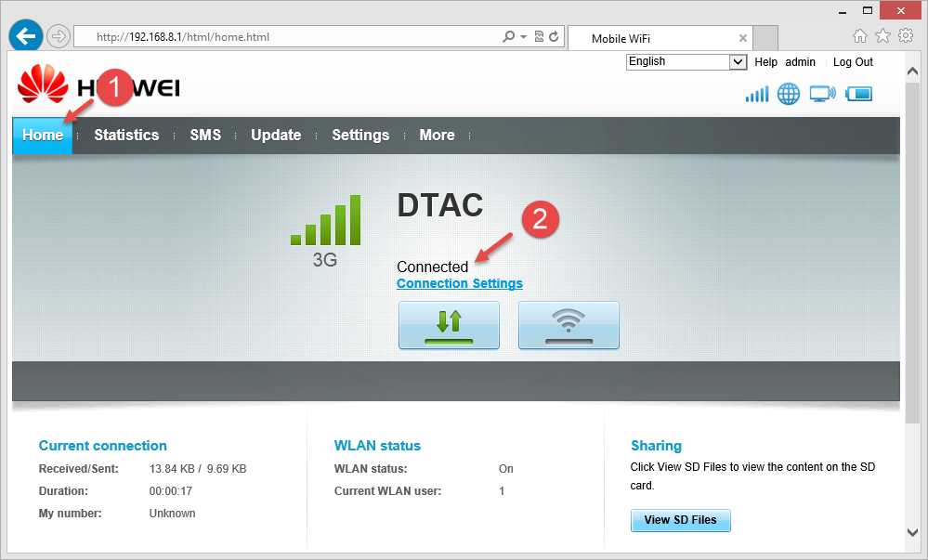Toggle the WLAN Wi-Fi button
The width and height of the screenshot is (928, 560).
[569, 324]
